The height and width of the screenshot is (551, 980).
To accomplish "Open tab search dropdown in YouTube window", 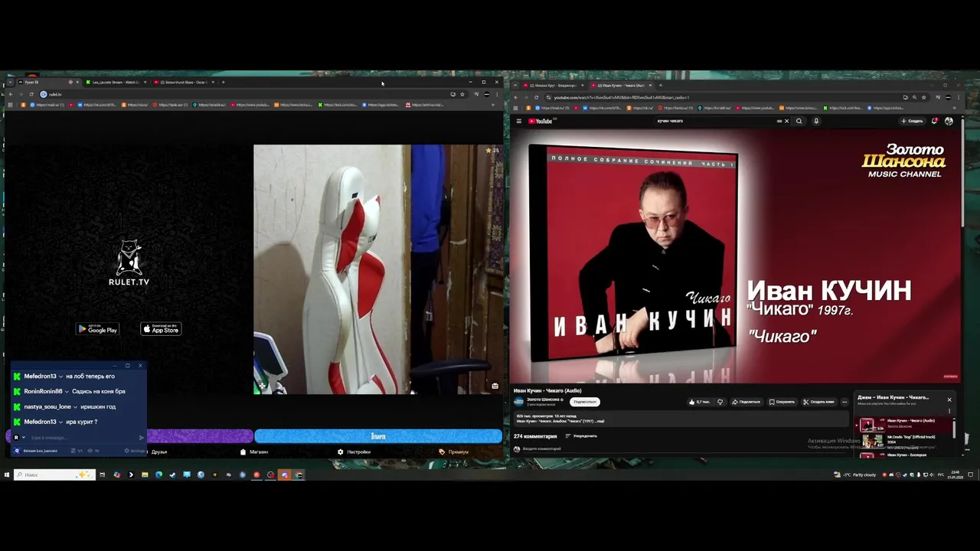I will coord(514,85).
